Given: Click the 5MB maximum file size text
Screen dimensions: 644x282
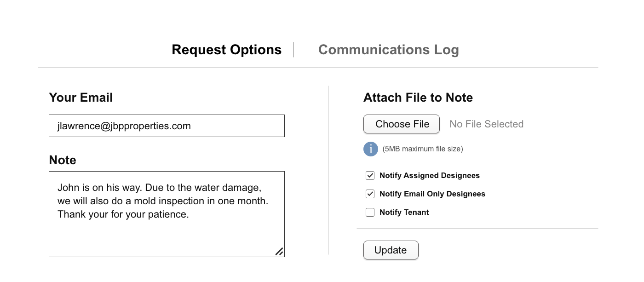Looking at the screenshot, I should 422,149.
